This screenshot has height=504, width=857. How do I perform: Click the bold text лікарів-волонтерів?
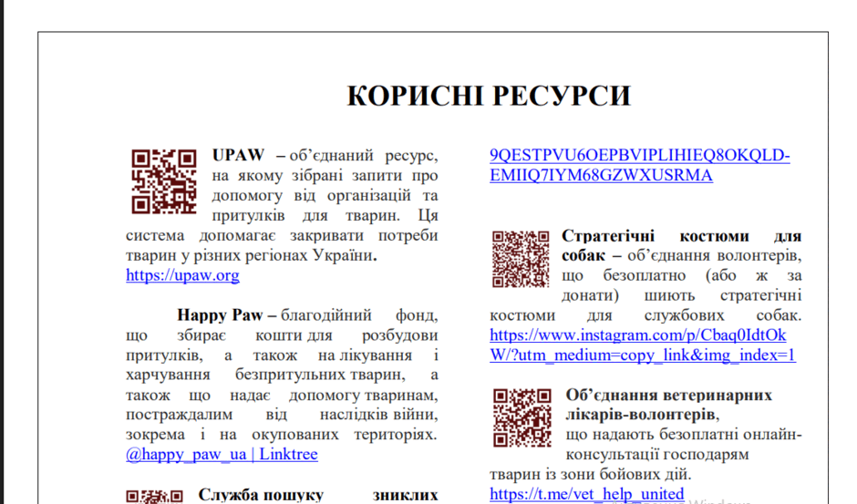click(641, 415)
